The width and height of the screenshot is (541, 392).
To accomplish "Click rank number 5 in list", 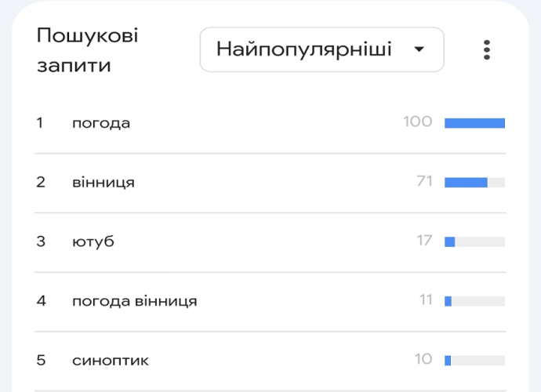I will coord(42,361).
